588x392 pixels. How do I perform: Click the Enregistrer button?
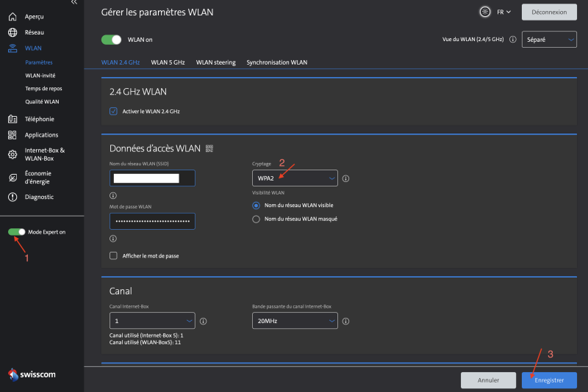point(549,380)
